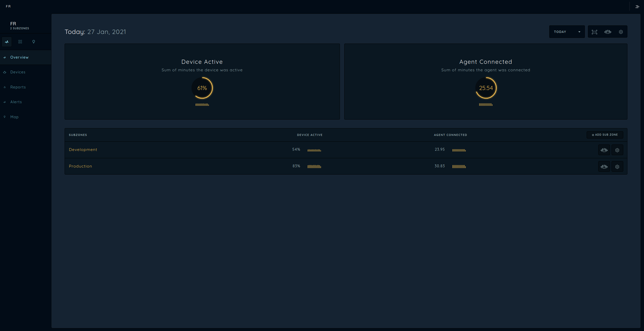
Task: Switch to grid view icon in sidebar
Action: [20, 42]
